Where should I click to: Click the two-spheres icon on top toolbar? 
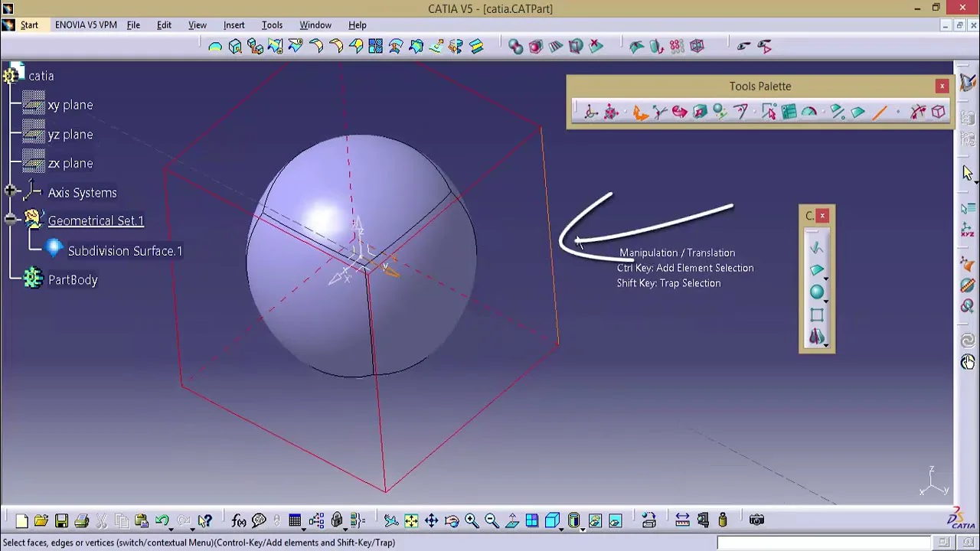tap(516, 47)
